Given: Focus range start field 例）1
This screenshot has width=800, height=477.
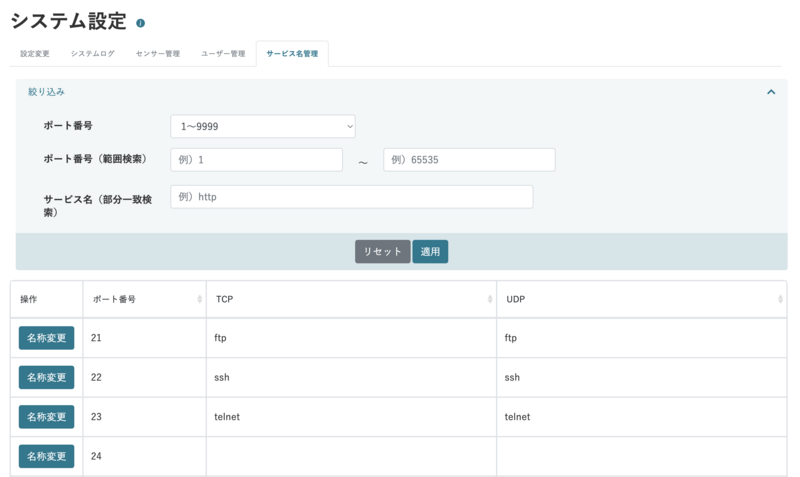Looking at the screenshot, I should coord(257,160).
